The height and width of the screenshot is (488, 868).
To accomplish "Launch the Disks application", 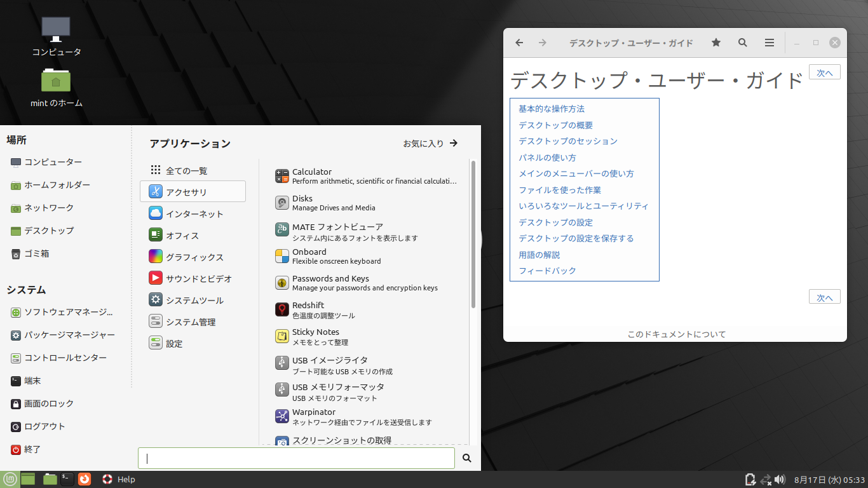I will tap(302, 203).
